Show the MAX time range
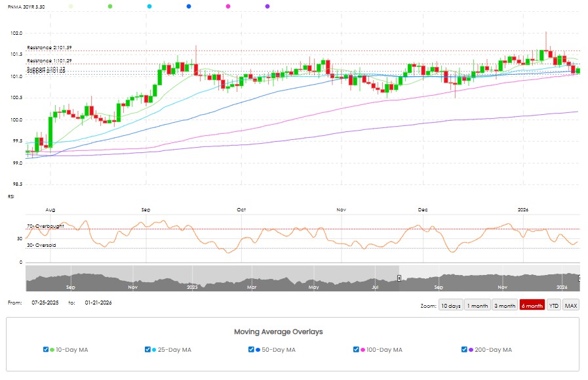Viewport: 588px width, 380px height. (x=571, y=306)
